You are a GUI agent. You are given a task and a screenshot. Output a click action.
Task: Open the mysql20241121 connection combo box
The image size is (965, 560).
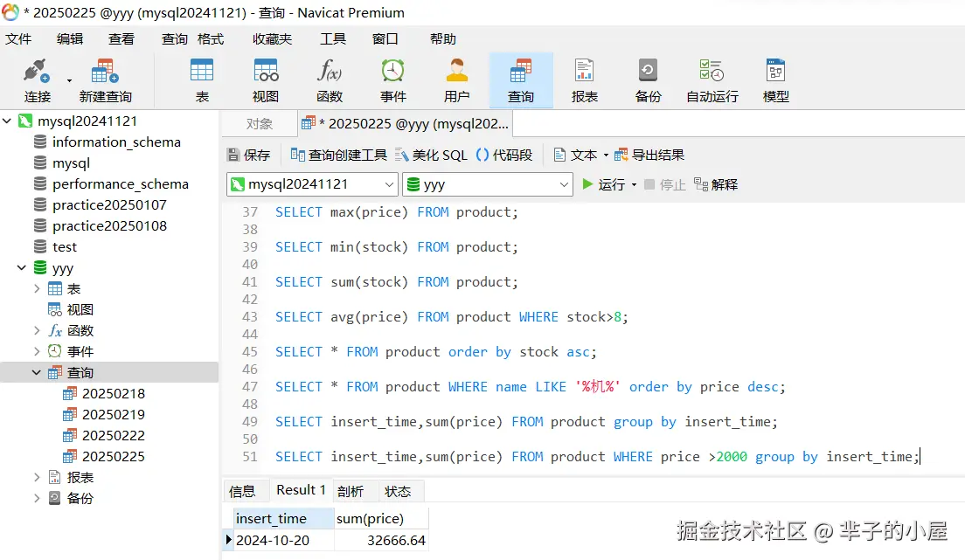(311, 184)
